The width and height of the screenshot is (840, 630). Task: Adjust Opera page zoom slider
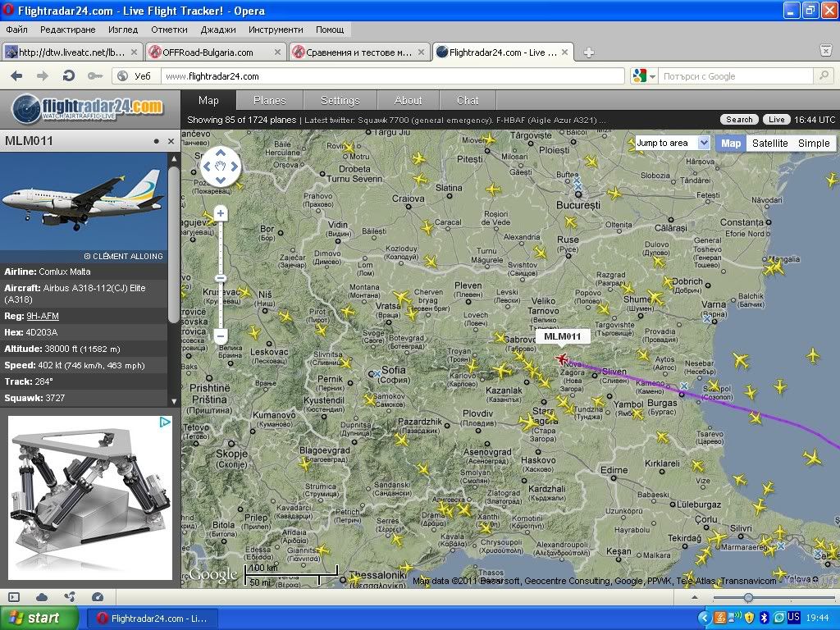click(x=748, y=597)
